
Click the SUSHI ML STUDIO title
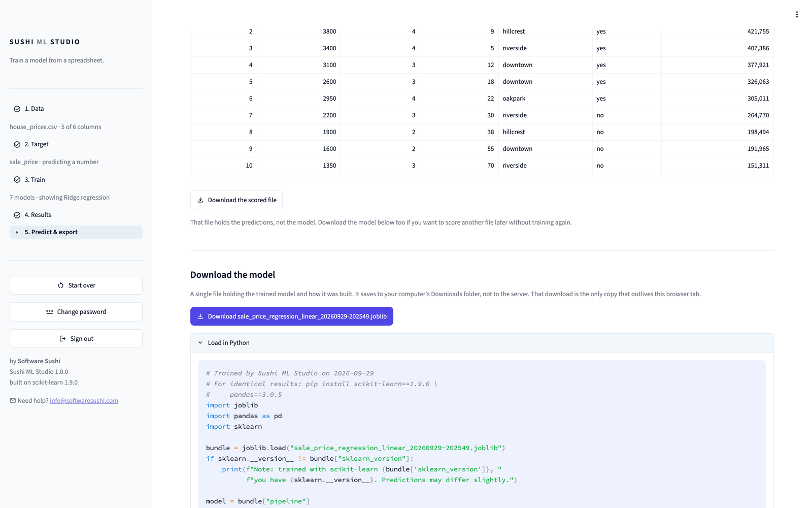45,42
